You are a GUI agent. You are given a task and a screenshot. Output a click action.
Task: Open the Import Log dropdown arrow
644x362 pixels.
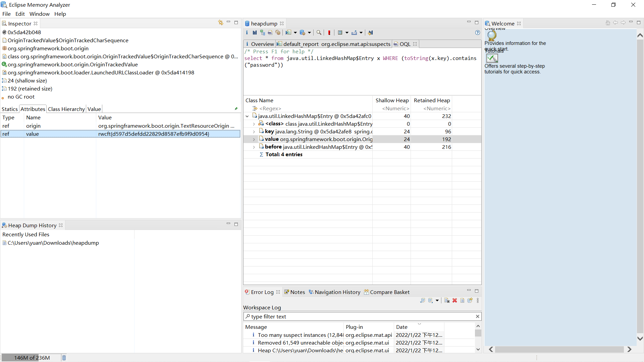point(437,300)
